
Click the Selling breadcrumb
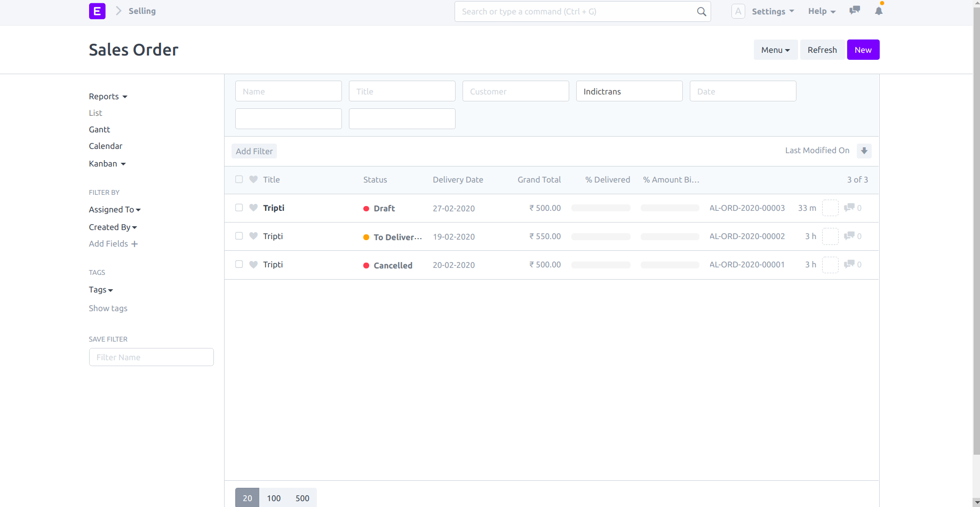141,11
